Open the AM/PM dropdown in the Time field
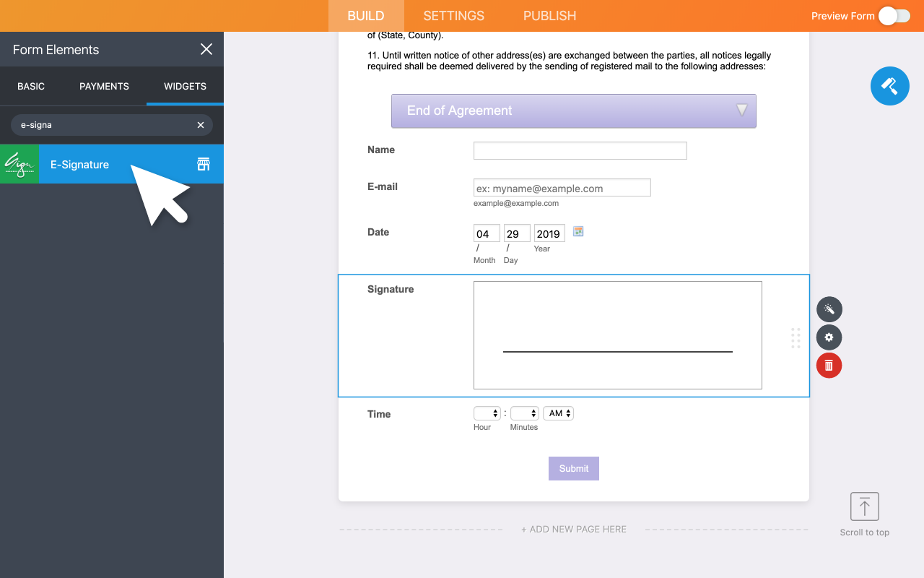Viewport: 924px width, 578px height. 558,413
